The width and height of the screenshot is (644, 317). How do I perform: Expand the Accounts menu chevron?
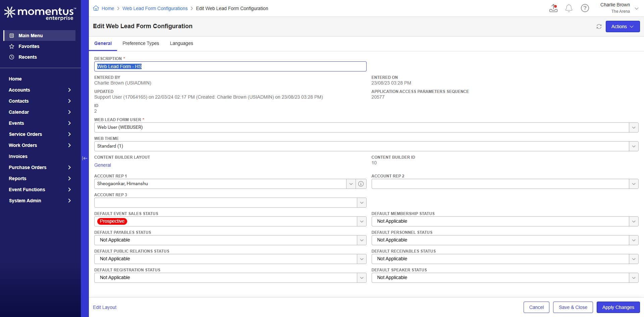point(69,90)
